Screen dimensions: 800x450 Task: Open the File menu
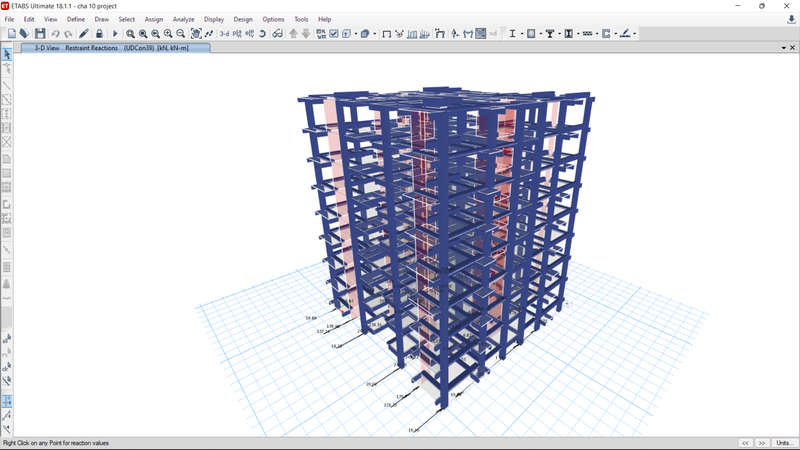coord(9,19)
